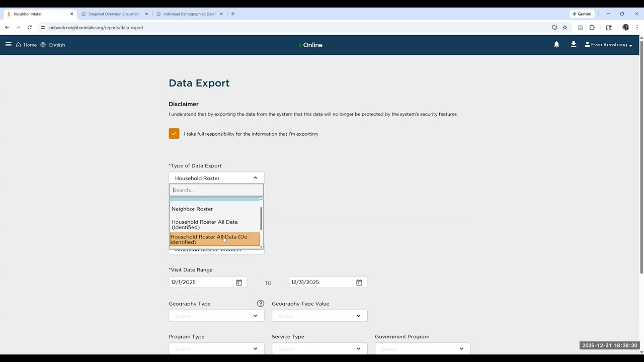Open the browser extensions icon
Screen dimensions: 644x362
pyautogui.click(x=592, y=28)
